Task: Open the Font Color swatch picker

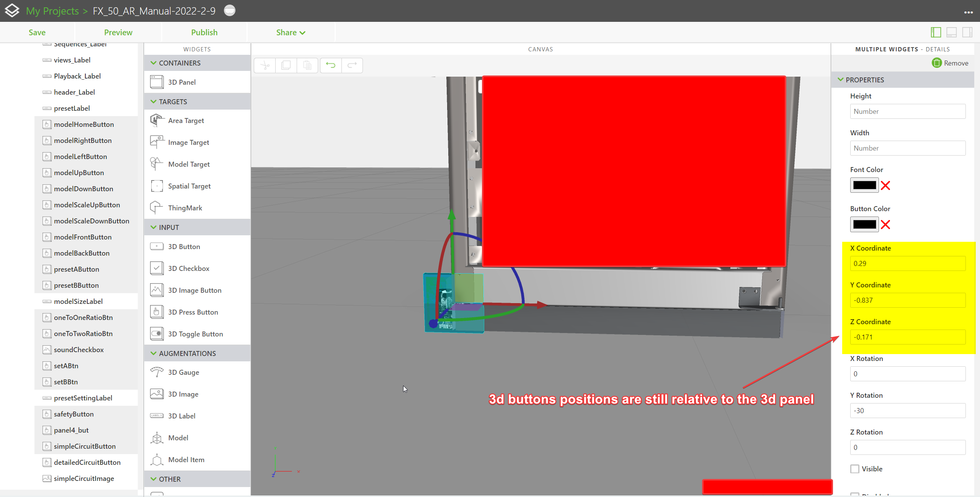Action: click(x=865, y=185)
